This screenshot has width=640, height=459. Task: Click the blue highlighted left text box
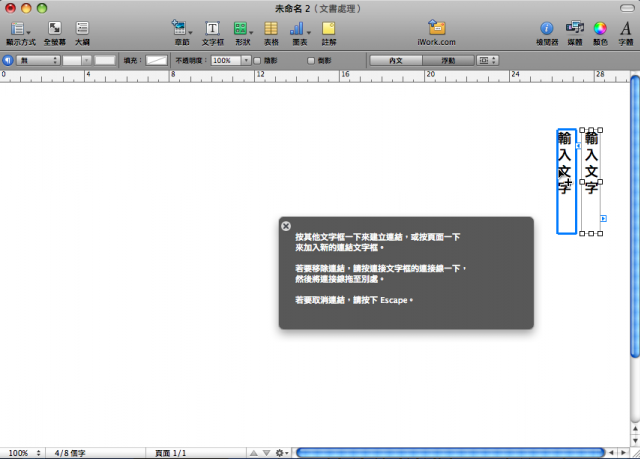[x=566, y=182]
